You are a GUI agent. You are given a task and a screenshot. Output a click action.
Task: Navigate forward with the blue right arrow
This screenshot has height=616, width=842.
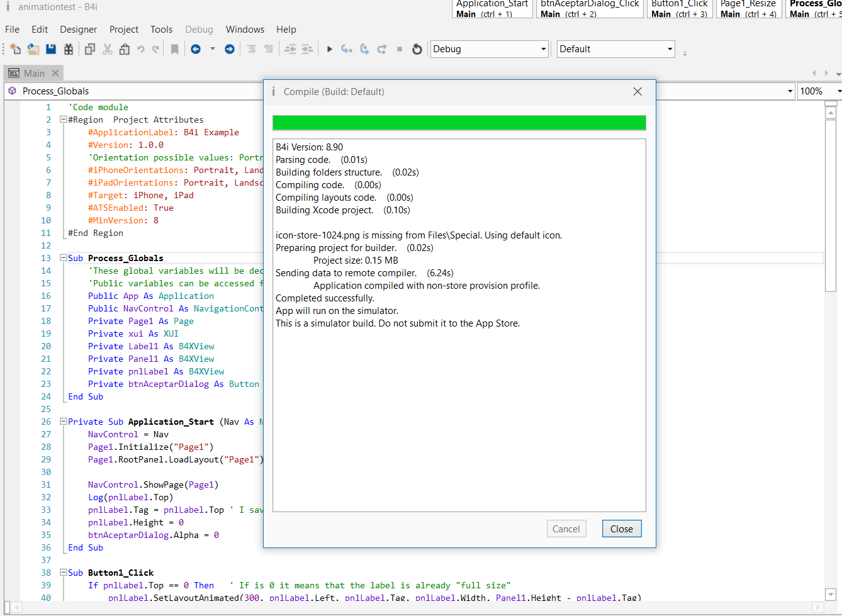tap(230, 49)
